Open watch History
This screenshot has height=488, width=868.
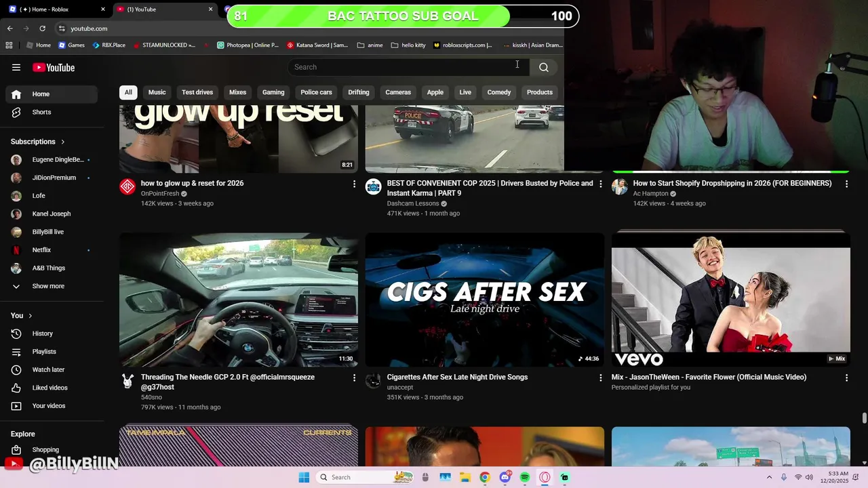coord(52,333)
